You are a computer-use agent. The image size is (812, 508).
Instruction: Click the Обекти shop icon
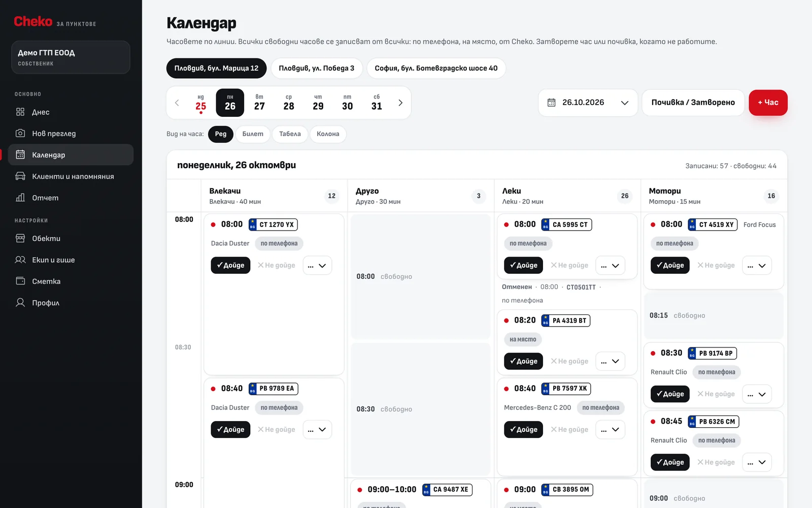tap(20, 238)
